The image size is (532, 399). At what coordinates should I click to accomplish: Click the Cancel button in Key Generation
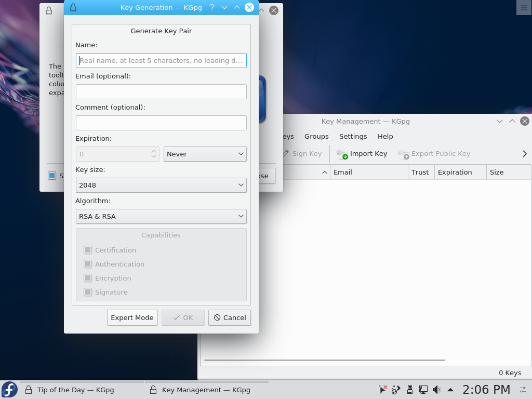(230, 317)
